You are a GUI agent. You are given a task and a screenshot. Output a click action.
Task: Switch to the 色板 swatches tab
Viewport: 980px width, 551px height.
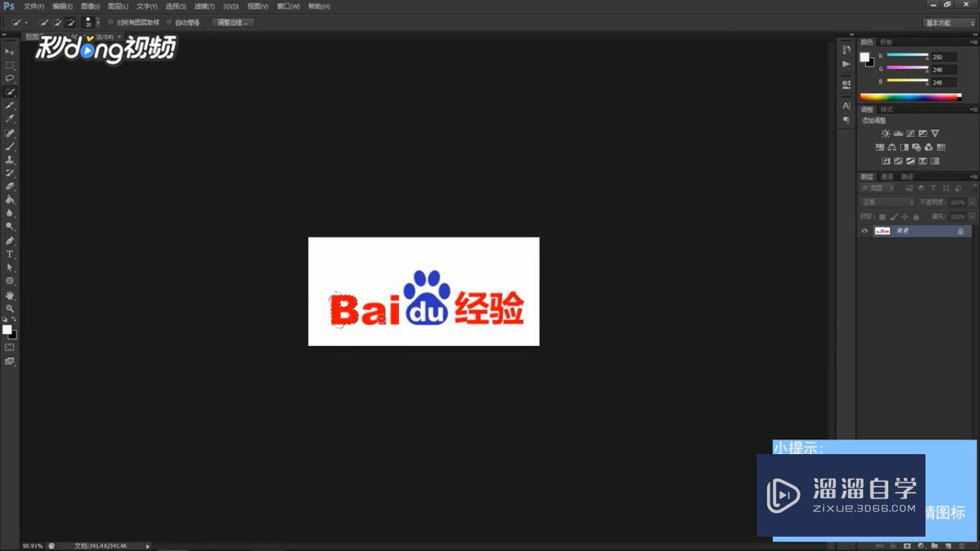[x=887, y=42]
